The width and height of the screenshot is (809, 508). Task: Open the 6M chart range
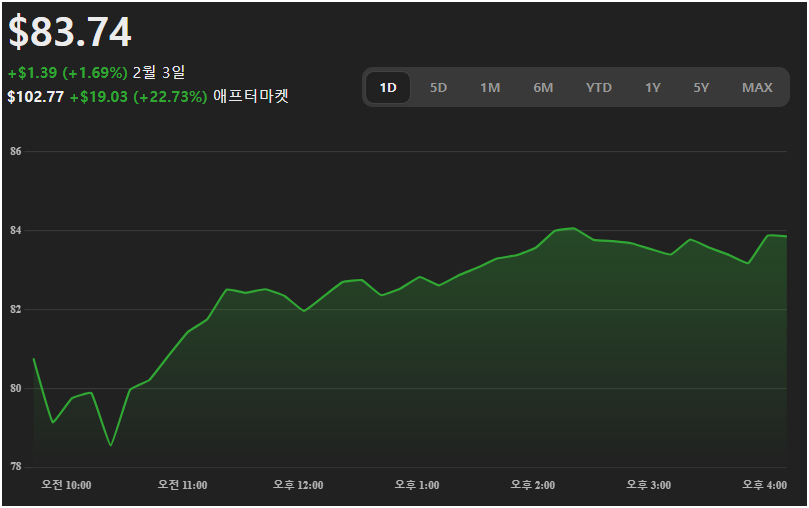pos(543,88)
